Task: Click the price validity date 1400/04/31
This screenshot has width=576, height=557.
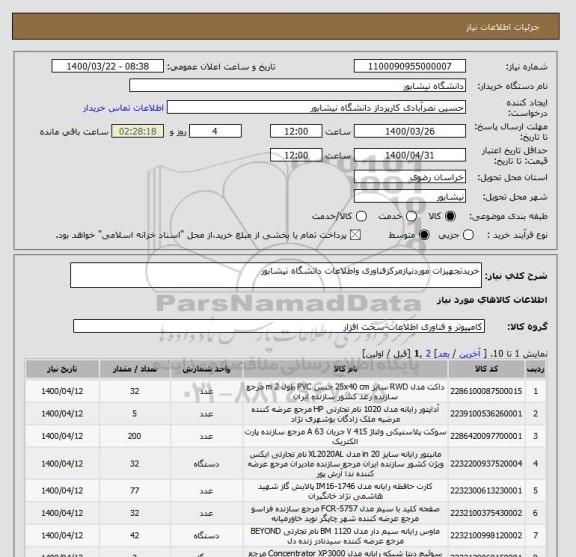Action: pos(410,155)
